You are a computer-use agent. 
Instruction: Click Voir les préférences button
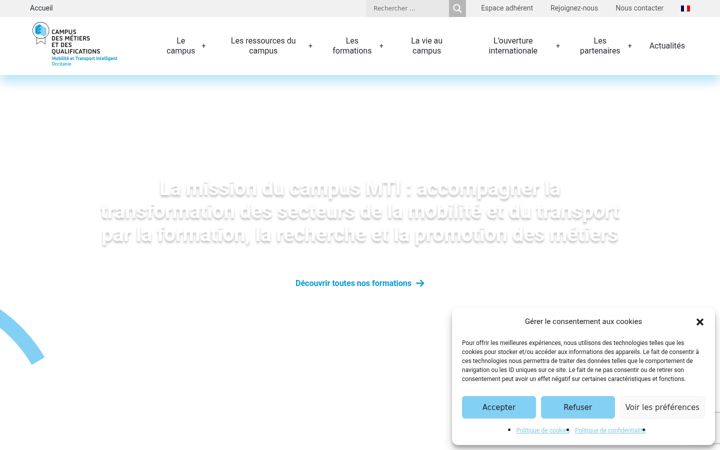tap(662, 407)
